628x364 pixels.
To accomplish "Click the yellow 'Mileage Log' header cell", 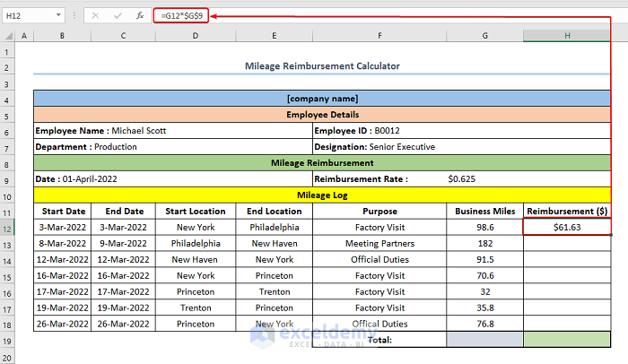I will pos(322,195).
